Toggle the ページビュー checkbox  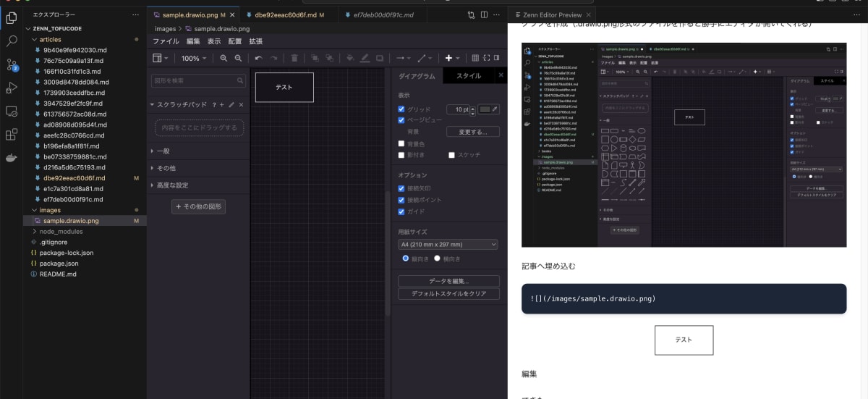pyautogui.click(x=401, y=120)
